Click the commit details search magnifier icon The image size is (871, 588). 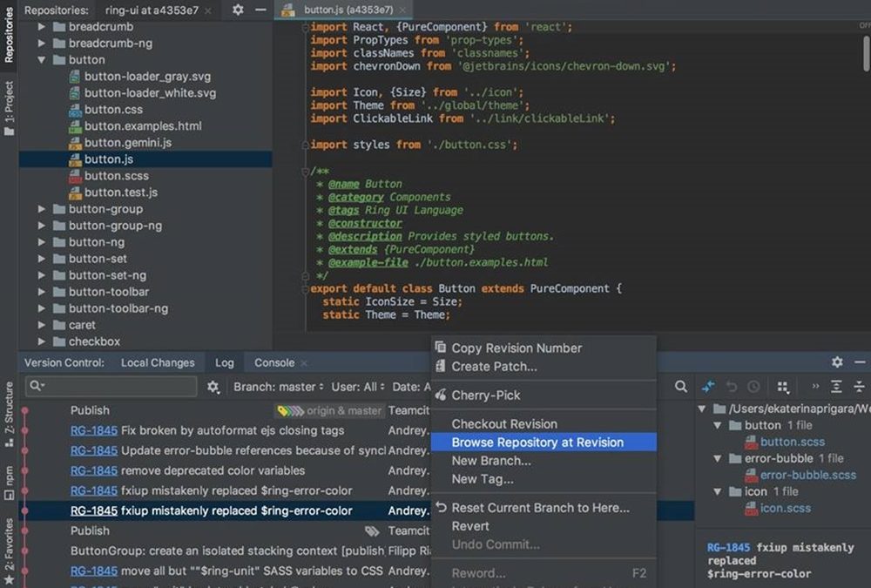coord(681,387)
